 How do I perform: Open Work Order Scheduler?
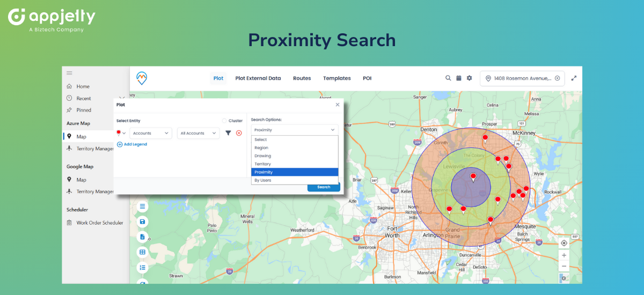coord(94,223)
